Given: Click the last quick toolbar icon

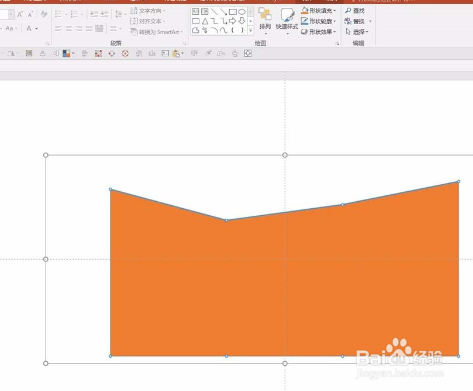Looking at the screenshot, I should [x=248, y=53].
